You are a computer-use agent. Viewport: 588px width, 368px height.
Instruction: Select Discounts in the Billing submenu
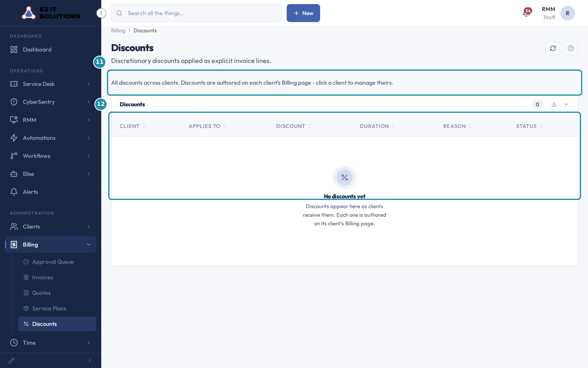(x=57, y=324)
